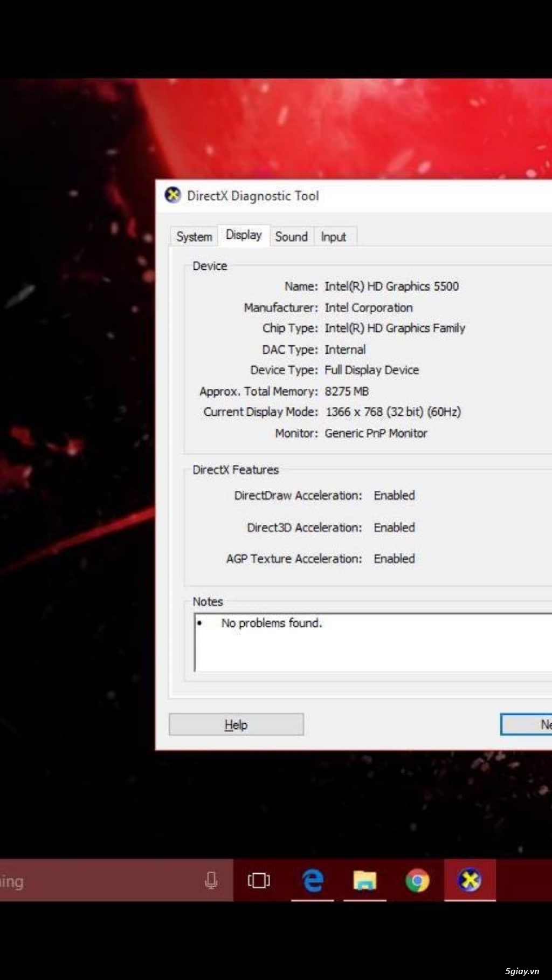Click the Cortana microphone icon
This screenshot has height=980, width=552.
coord(211,881)
